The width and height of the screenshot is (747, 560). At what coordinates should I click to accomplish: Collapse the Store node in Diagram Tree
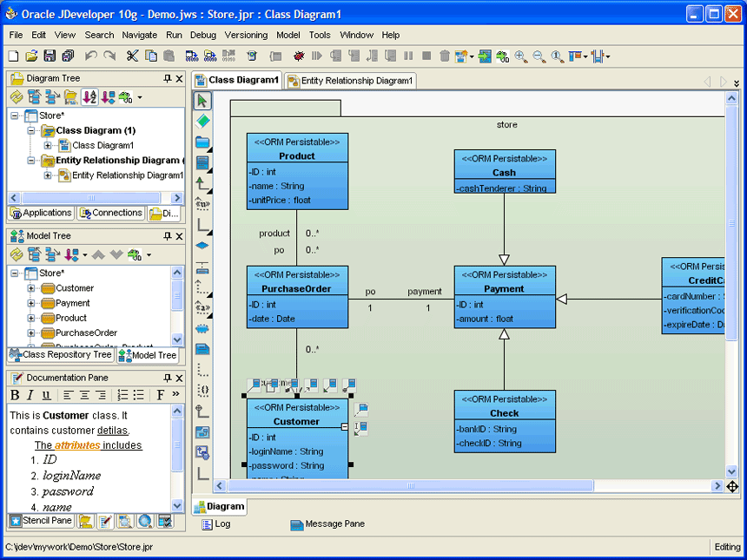(15, 115)
